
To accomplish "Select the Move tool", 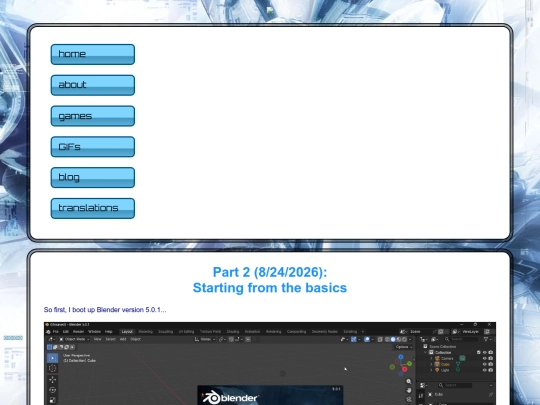I will coord(53,380).
